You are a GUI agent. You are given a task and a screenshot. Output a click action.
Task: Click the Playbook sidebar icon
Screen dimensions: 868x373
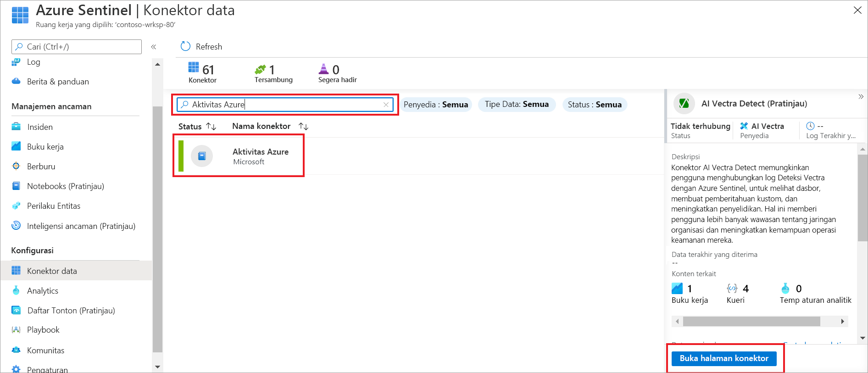pyautogui.click(x=16, y=330)
